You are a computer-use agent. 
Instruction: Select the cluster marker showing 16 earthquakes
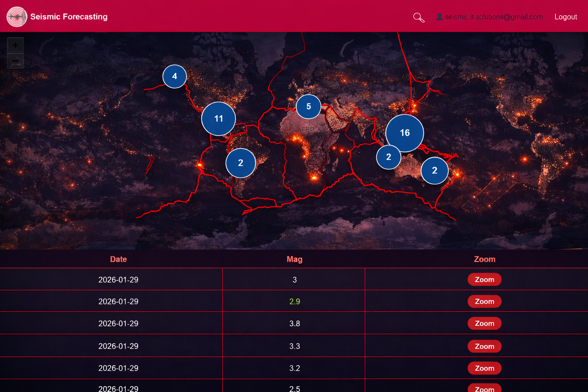405,133
